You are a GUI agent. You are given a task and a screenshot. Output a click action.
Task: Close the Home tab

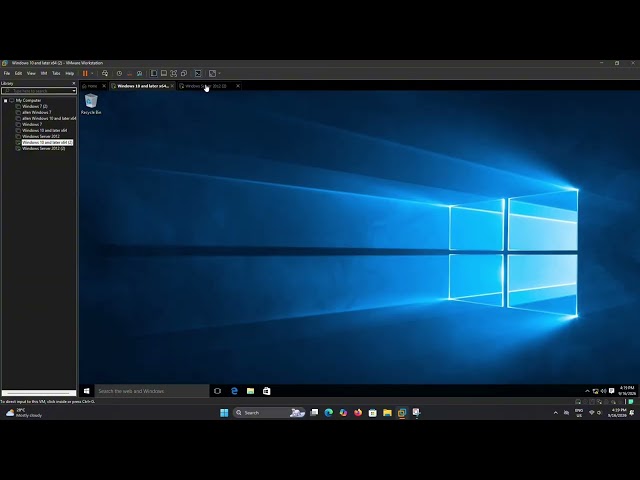point(104,86)
